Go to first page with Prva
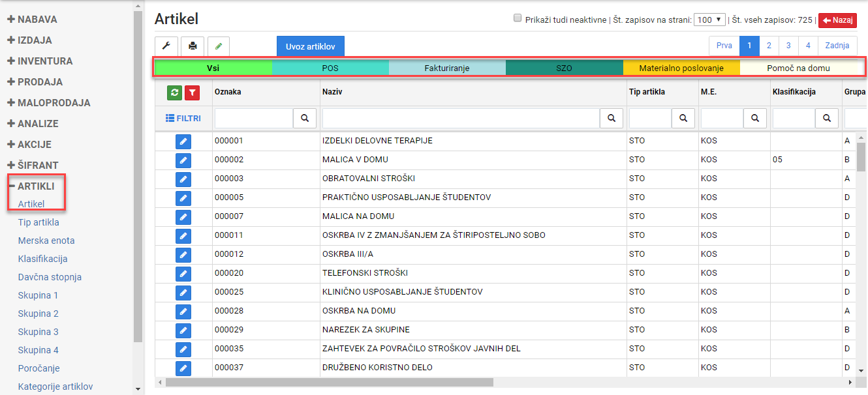The width and height of the screenshot is (868, 395). pos(724,46)
